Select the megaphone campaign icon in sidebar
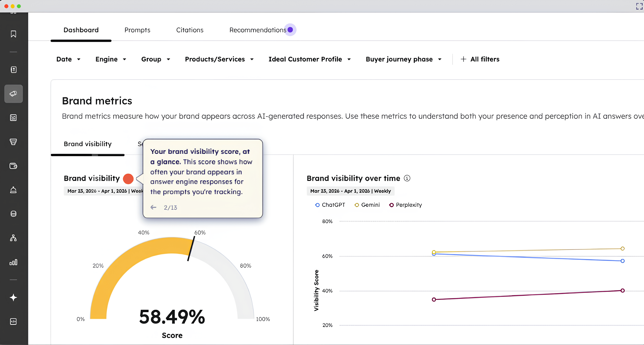Image resolution: width=644 pixels, height=345 pixels. (13, 94)
